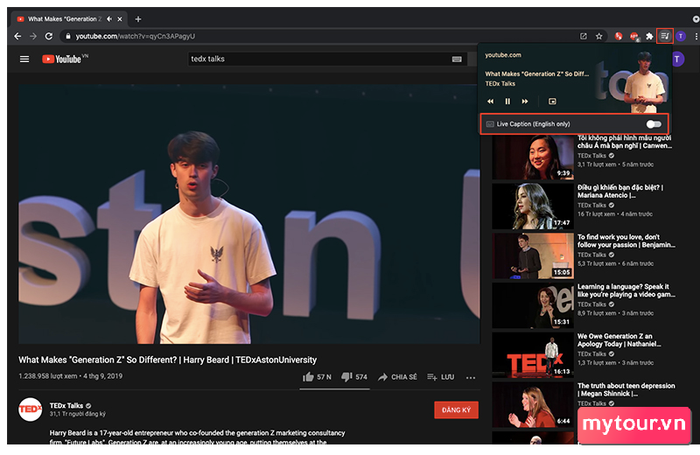Open the TEDx Talks channel name link

point(66,405)
